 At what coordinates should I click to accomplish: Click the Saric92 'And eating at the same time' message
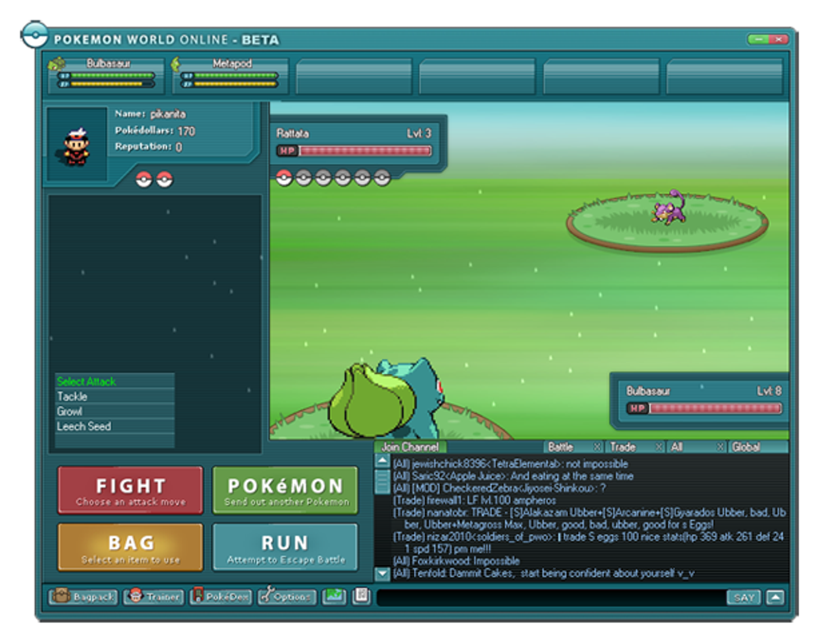[x=513, y=476]
